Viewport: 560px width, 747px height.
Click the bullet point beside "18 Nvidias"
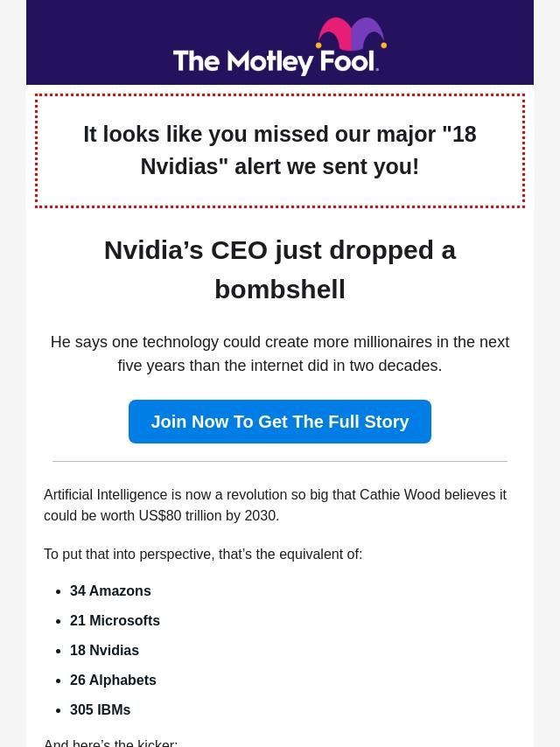click(58, 651)
